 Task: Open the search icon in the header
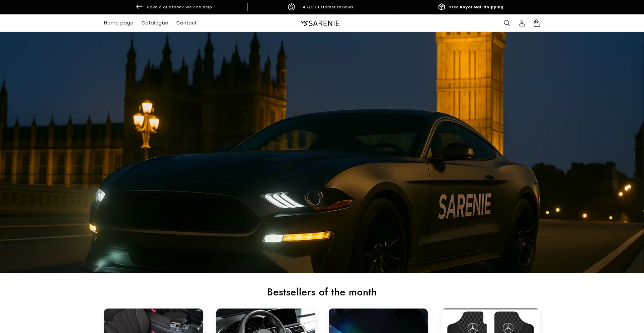point(507,23)
